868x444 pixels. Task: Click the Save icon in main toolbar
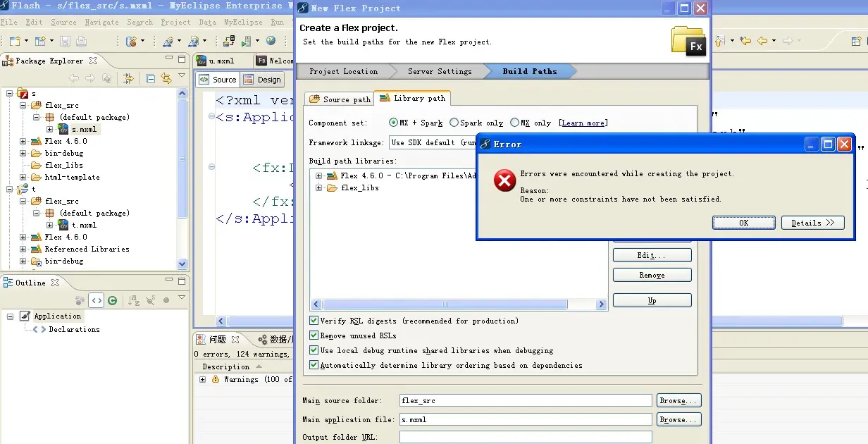pyautogui.click(x=65, y=42)
